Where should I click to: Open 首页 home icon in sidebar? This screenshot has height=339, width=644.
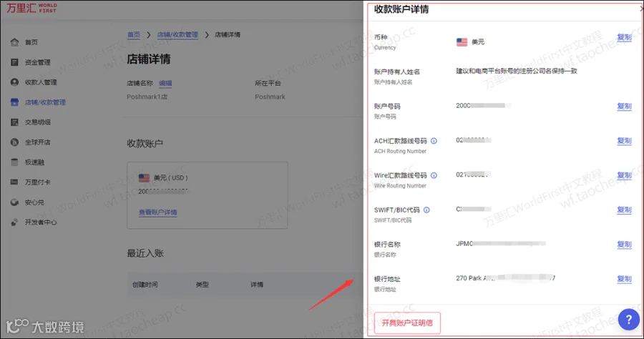tap(14, 42)
